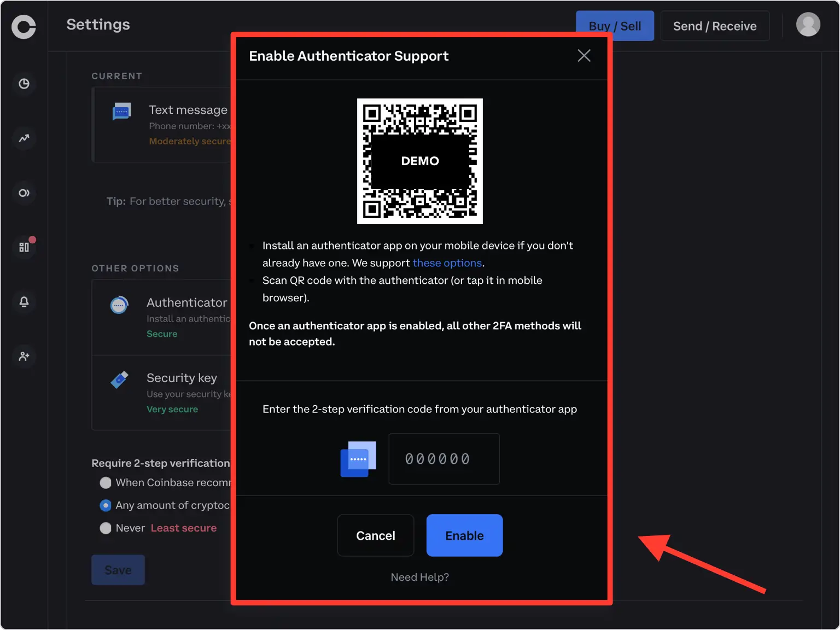
Task: Open the portfolio pie chart sidebar icon
Action: pos(24,84)
